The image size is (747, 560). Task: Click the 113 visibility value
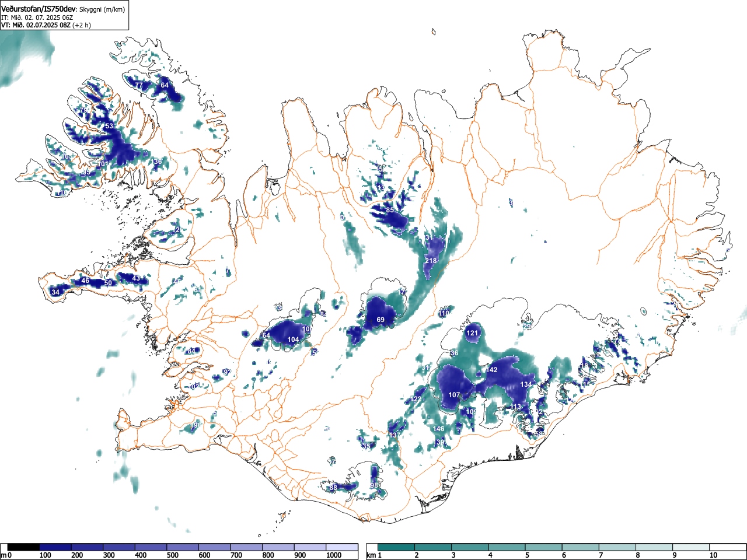coord(516,407)
